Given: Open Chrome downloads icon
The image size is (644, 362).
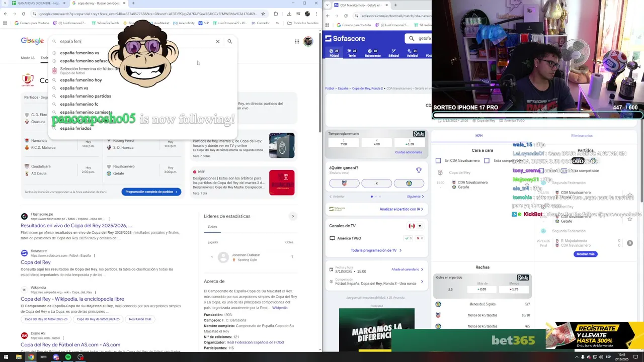Looking at the screenshot, I should (x=289, y=14).
